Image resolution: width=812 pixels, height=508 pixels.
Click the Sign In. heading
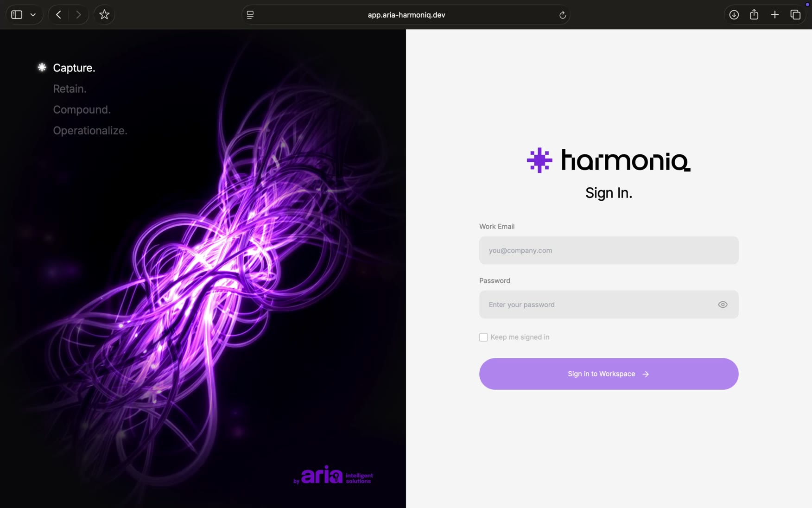pyautogui.click(x=609, y=193)
